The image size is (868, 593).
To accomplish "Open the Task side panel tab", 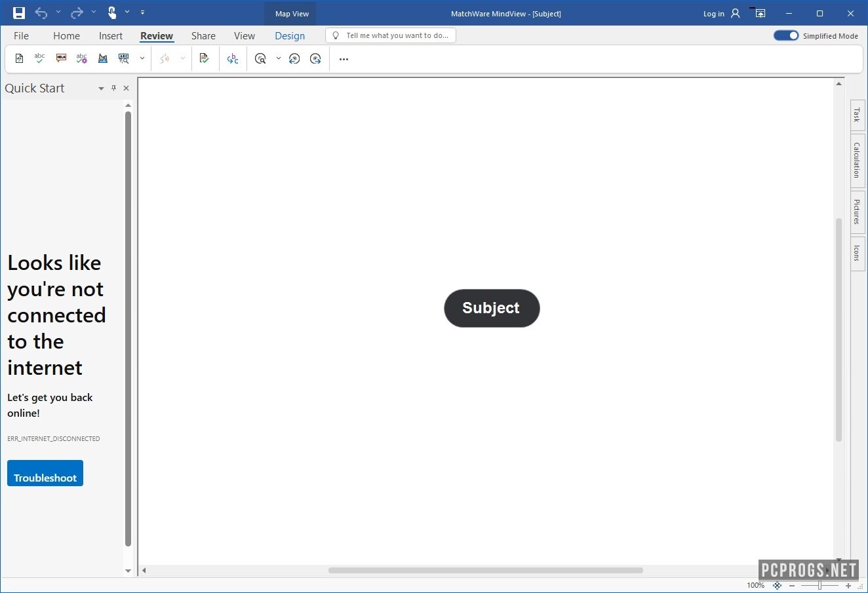I will [857, 115].
